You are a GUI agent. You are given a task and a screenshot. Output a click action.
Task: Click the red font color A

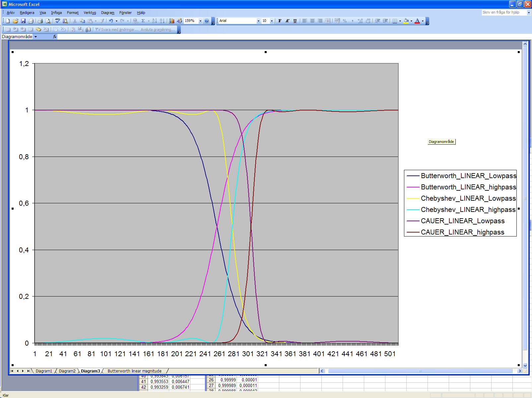[417, 21]
